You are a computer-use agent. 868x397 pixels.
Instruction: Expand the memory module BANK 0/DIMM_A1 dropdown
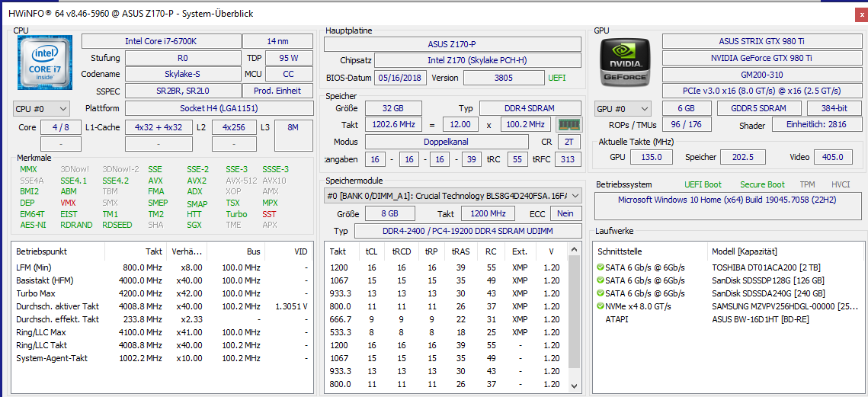tap(453, 195)
